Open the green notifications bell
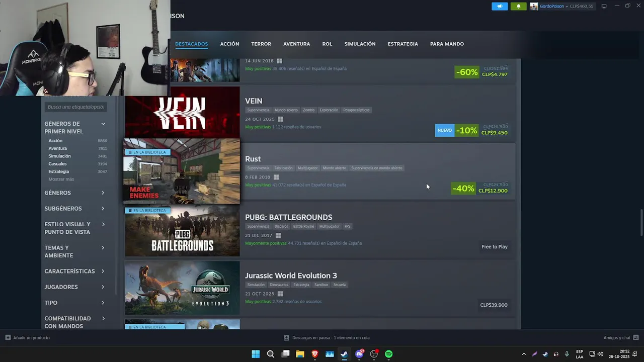Image resolution: width=644 pixels, height=362 pixels. pyautogui.click(x=518, y=6)
